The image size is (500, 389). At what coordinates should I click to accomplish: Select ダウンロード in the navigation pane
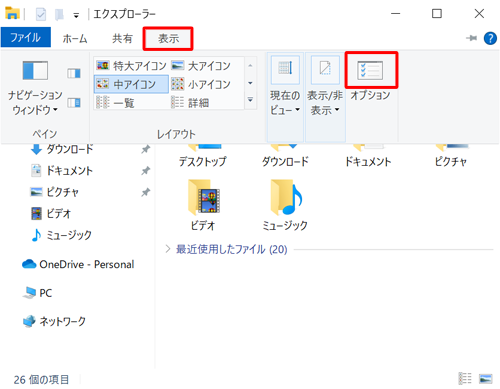pos(69,149)
